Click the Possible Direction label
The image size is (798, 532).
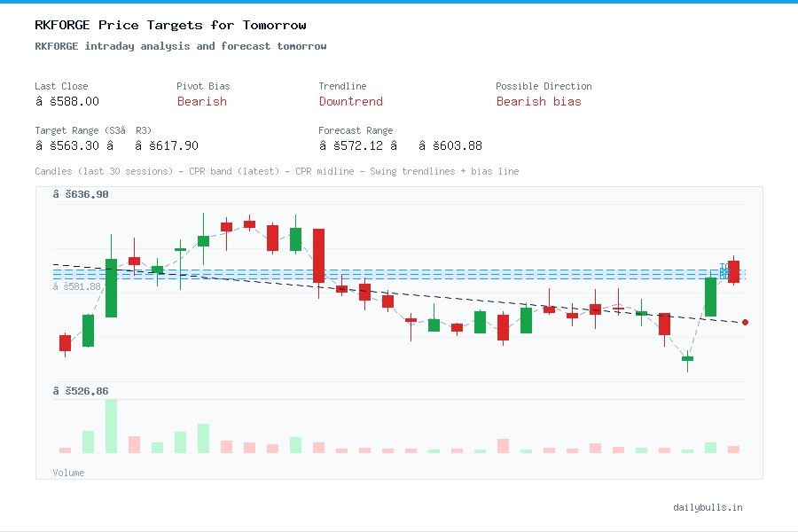(544, 86)
